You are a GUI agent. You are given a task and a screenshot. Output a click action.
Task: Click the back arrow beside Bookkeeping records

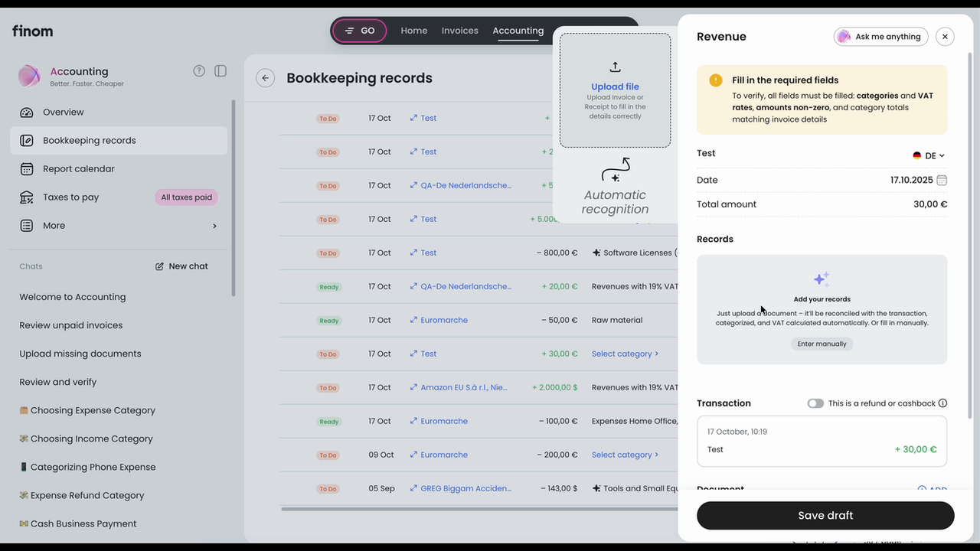[265, 78]
